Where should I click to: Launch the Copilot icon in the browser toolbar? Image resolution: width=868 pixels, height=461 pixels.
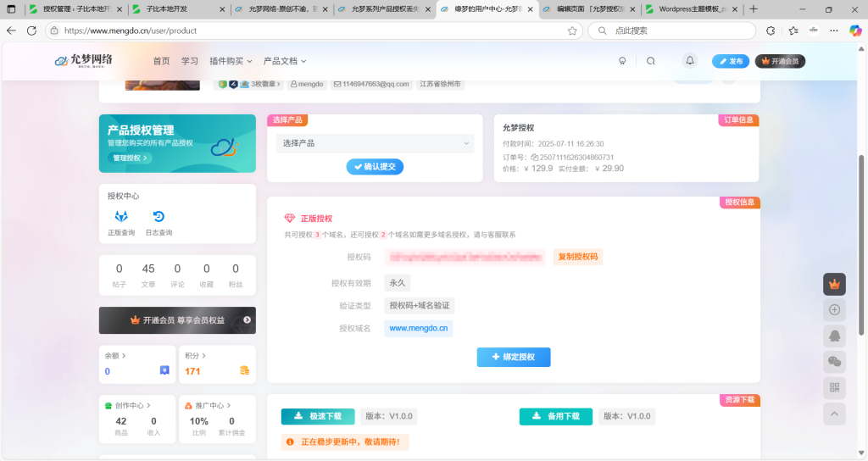[855, 31]
